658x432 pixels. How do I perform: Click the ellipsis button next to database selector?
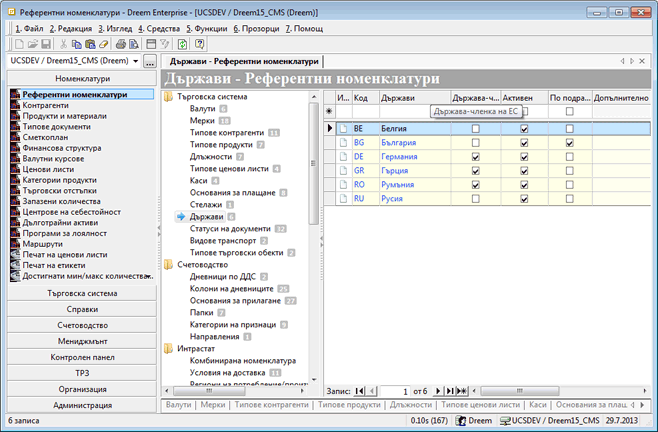pos(150,61)
